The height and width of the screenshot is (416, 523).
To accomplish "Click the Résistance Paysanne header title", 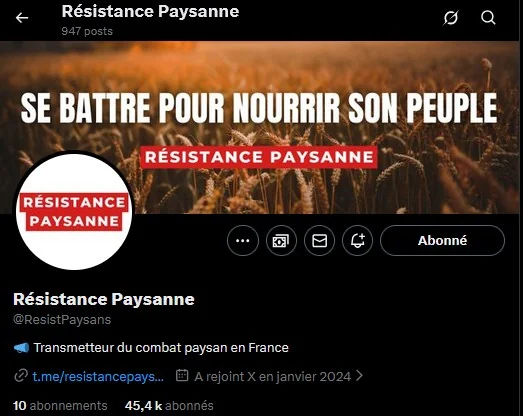I will click(150, 11).
